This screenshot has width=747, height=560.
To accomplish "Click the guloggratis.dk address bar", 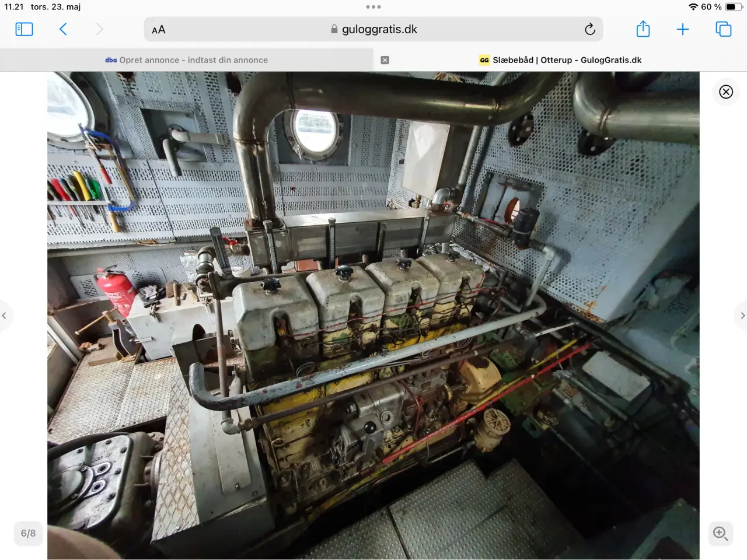I will click(x=373, y=29).
